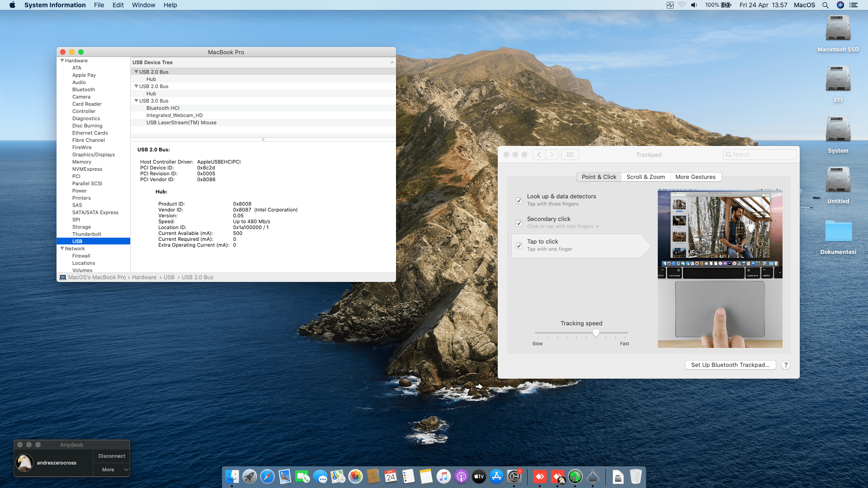
Task: Open the Window menu
Action: click(x=143, y=5)
